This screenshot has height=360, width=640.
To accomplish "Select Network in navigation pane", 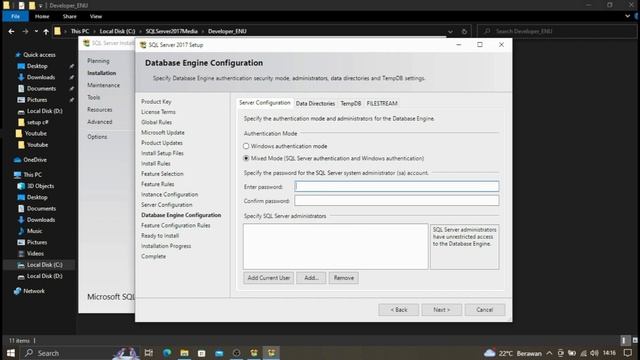I will pyautogui.click(x=34, y=291).
